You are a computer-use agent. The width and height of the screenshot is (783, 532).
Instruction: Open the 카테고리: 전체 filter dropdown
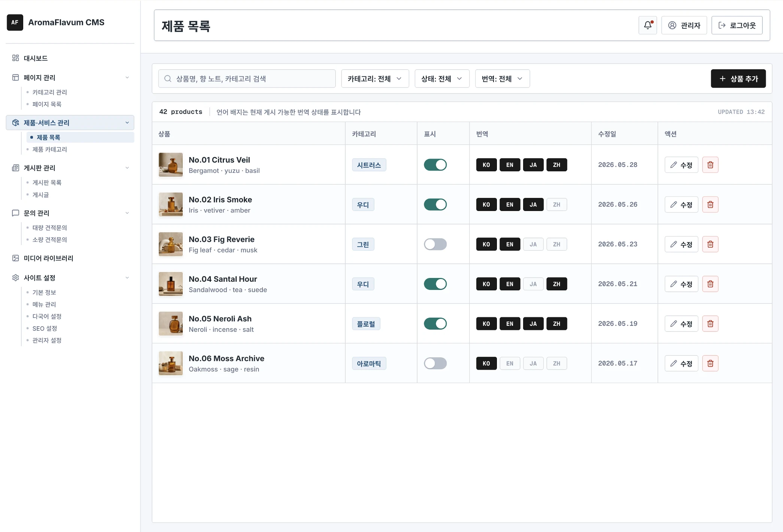(x=375, y=79)
